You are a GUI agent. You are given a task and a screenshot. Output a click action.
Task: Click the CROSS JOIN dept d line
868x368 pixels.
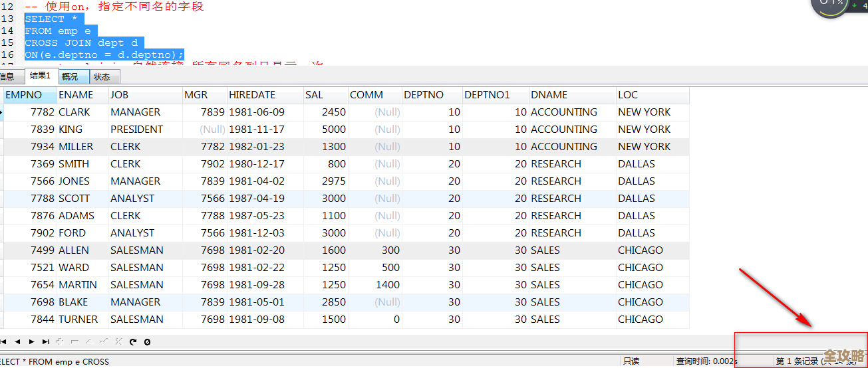point(81,43)
